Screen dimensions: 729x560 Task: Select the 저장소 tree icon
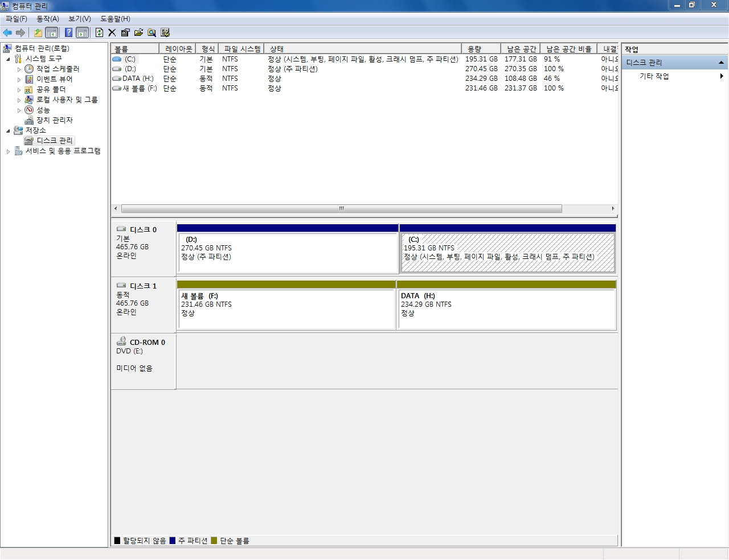18,130
